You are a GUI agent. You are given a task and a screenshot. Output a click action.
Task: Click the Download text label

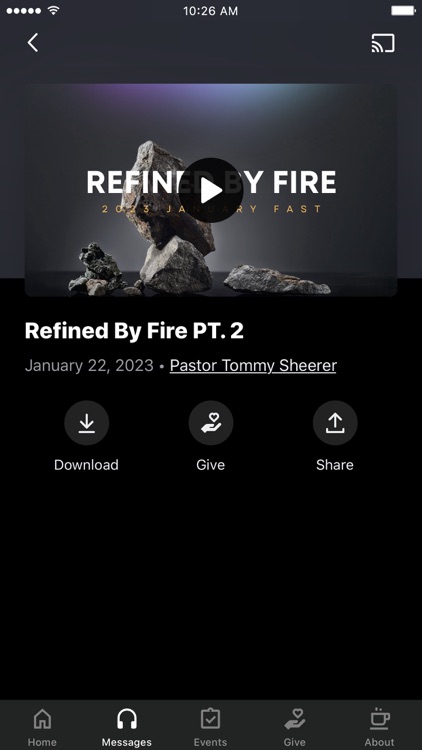pos(86,465)
